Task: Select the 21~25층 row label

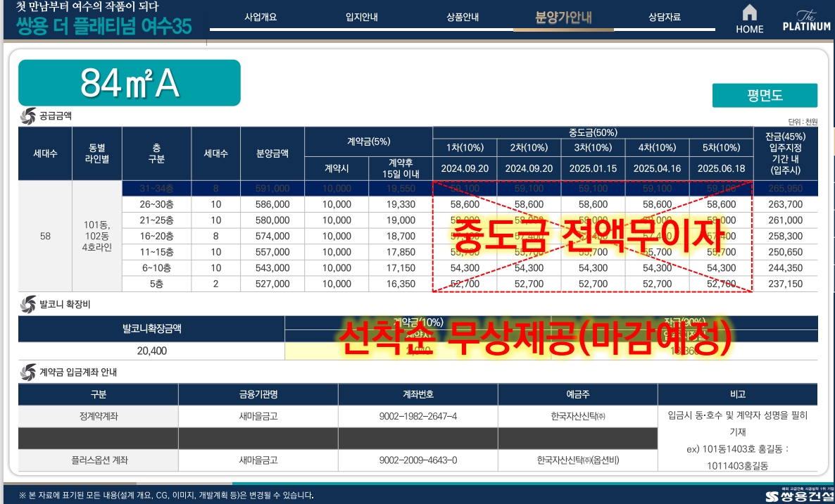Action: click(x=156, y=220)
